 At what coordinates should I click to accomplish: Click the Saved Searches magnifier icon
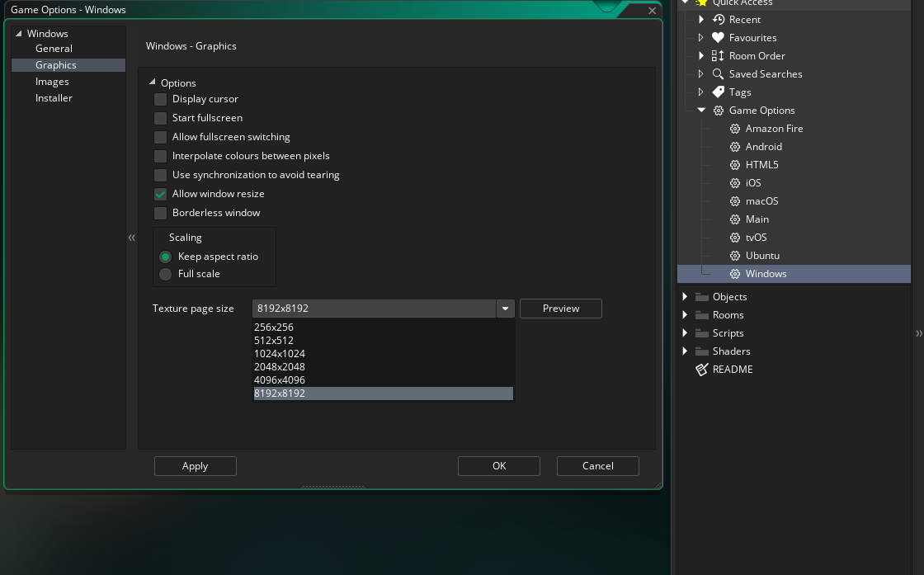point(718,74)
